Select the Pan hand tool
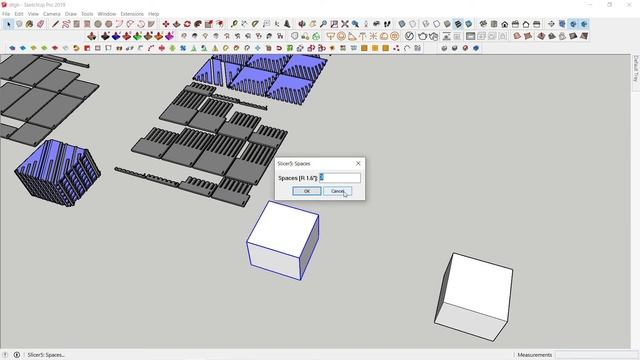Viewport: 640px width, 360px height. [x=313, y=24]
